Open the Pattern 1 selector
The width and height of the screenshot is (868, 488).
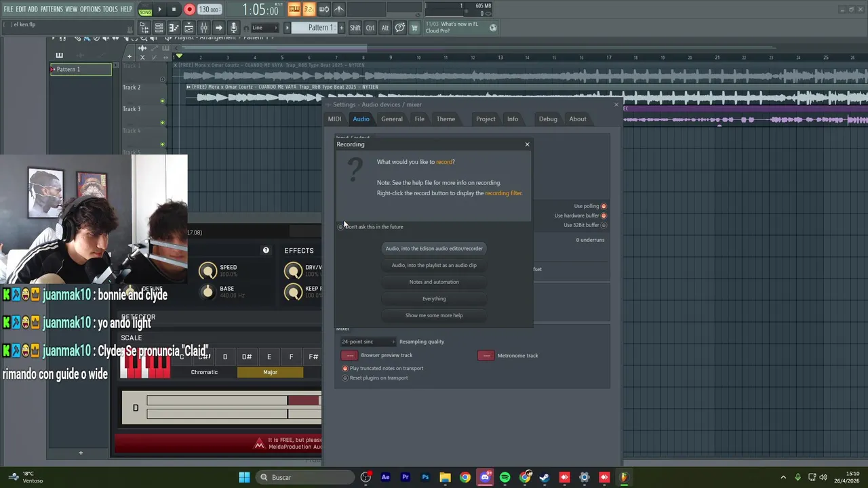315,28
